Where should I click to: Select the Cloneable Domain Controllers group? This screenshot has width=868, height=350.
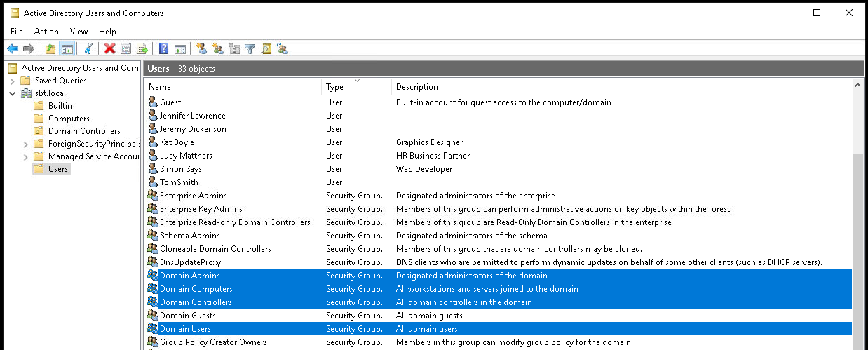coord(499,249)
